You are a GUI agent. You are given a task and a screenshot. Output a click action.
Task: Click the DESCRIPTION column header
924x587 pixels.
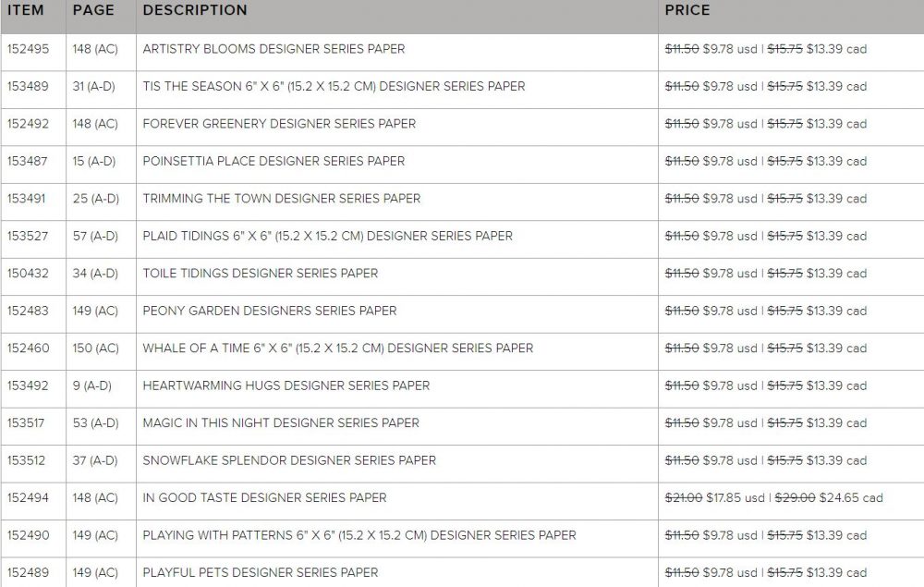tap(195, 10)
